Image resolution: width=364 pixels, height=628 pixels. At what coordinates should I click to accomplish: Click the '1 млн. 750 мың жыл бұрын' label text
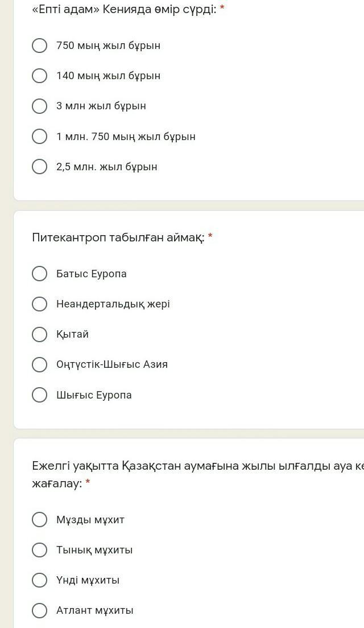click(126, 137)
